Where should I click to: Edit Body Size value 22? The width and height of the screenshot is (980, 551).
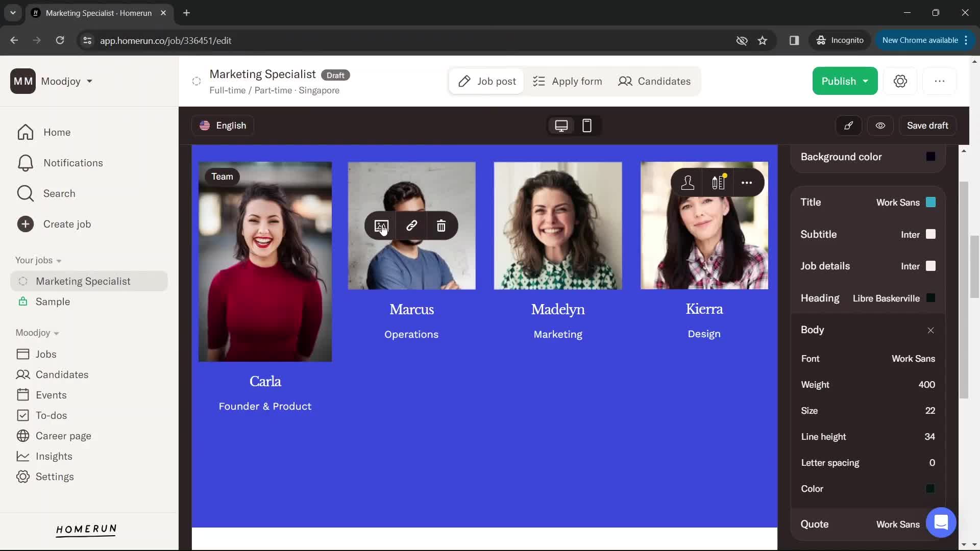click(930, 411)
